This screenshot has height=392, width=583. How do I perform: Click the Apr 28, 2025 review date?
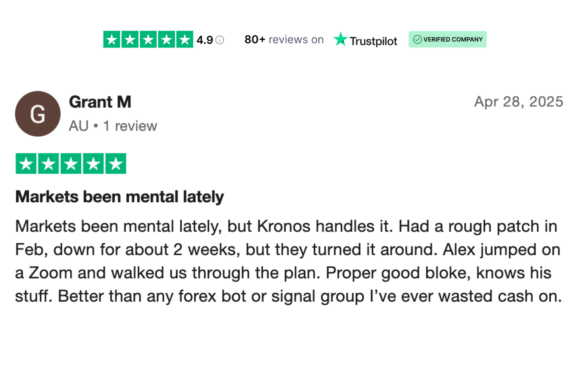coord(518,102)
